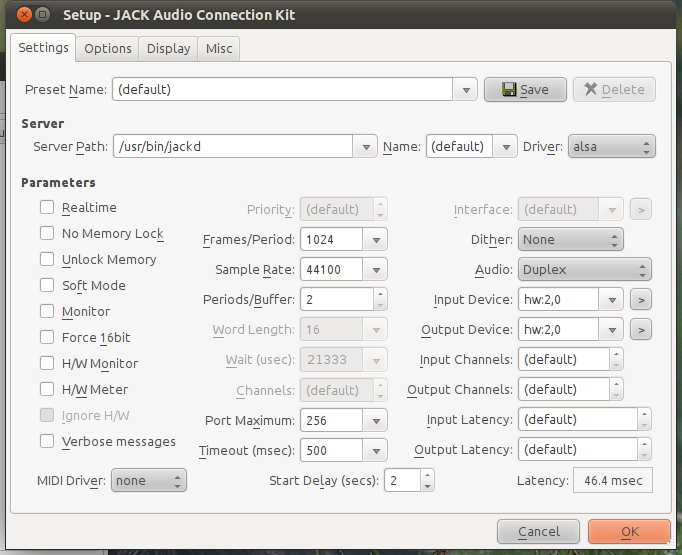Increase Periods/Buffer with the up arrow

pos(381,294)
